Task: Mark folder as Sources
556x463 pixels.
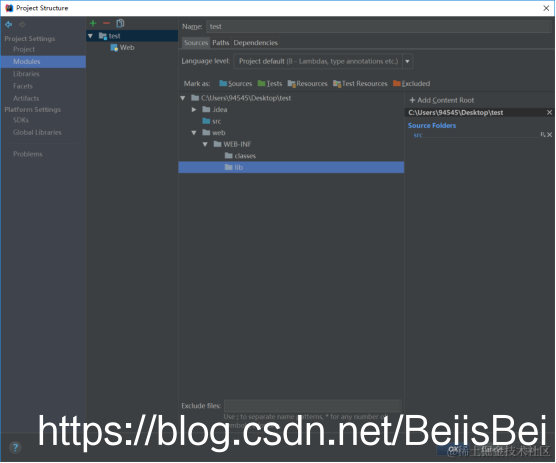Action: (235, 84)
